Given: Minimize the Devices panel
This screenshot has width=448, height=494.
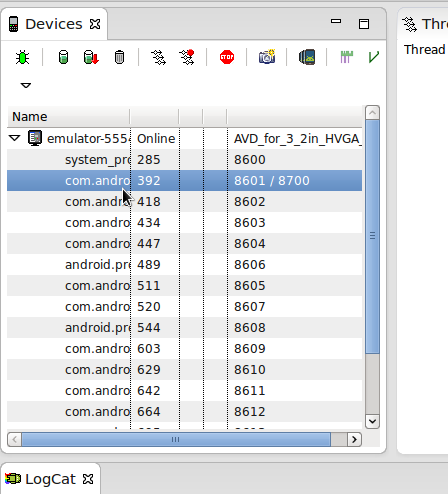Looking at the screenshot, I should 336,21.
